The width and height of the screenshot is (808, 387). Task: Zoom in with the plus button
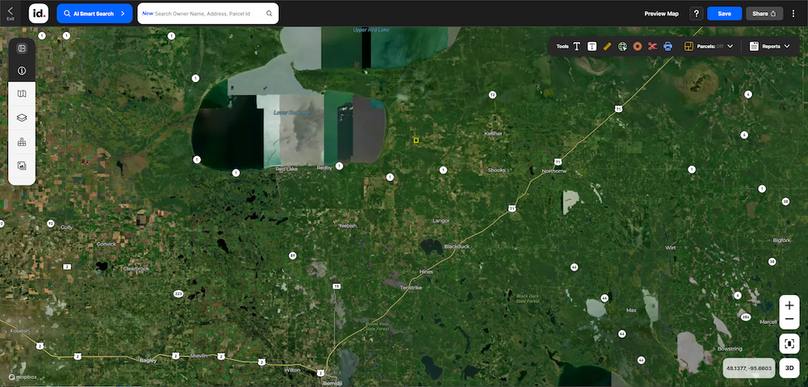[x=789, y=305]
